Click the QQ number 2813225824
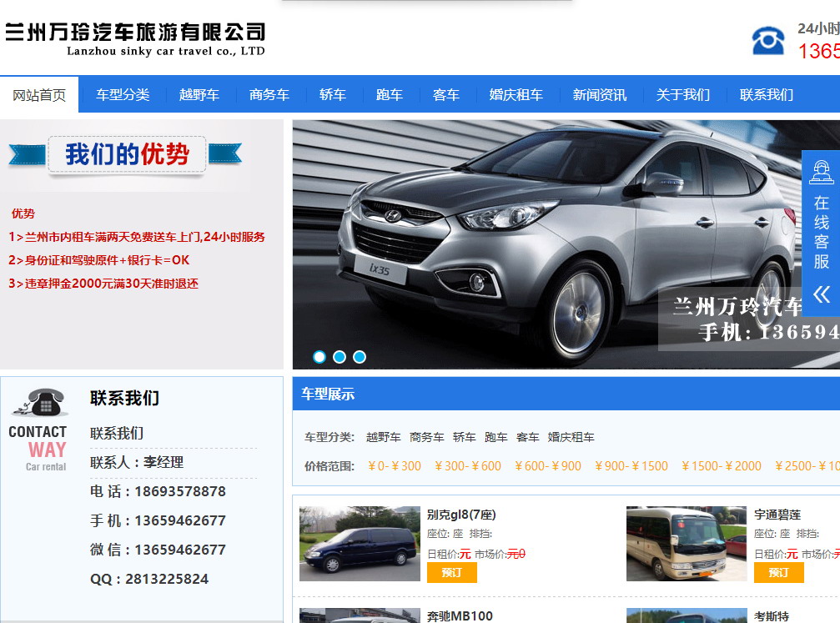Viewport: 840px width, 623px height. coord(167,579)
